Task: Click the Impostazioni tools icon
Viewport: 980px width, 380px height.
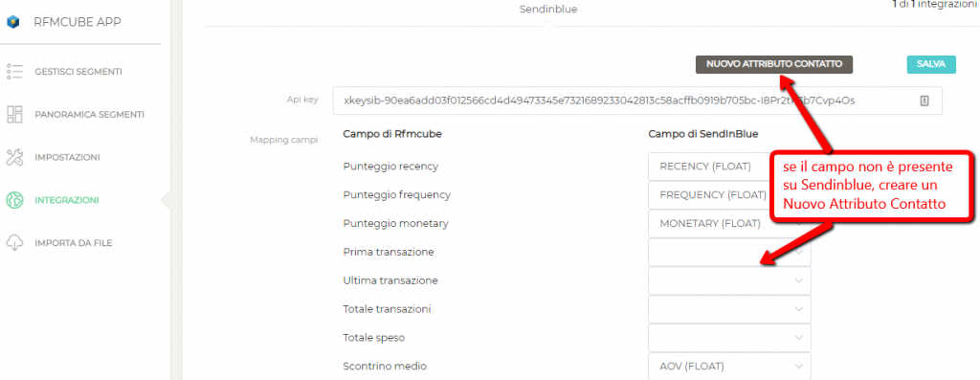Action: pyautogui.click(x=14, y=158)
